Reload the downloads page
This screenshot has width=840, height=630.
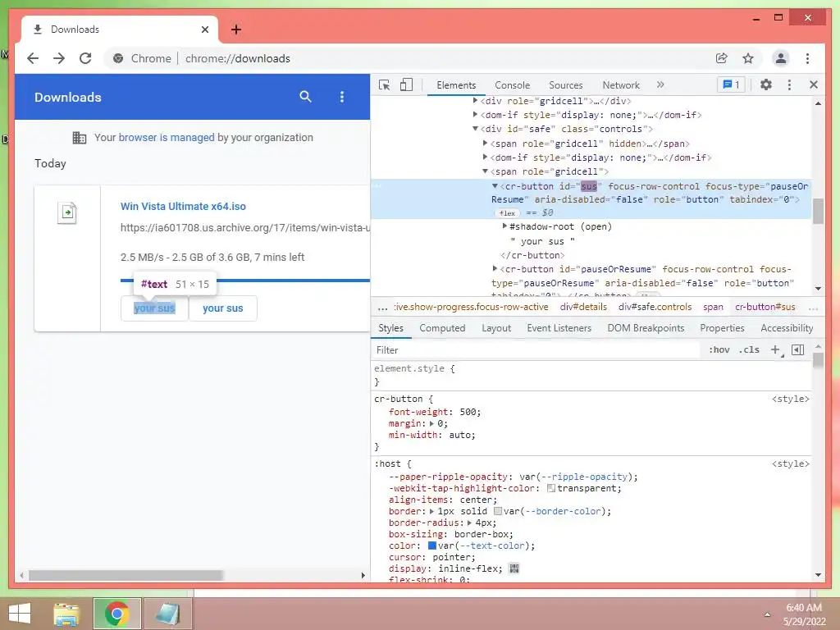pyautogui.click(x=85, y=58)
